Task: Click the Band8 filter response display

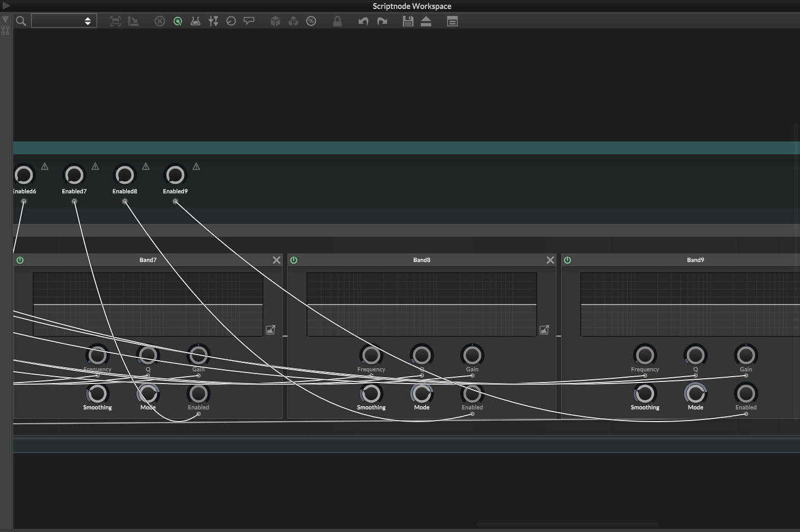Action: [x=422, y=304]
